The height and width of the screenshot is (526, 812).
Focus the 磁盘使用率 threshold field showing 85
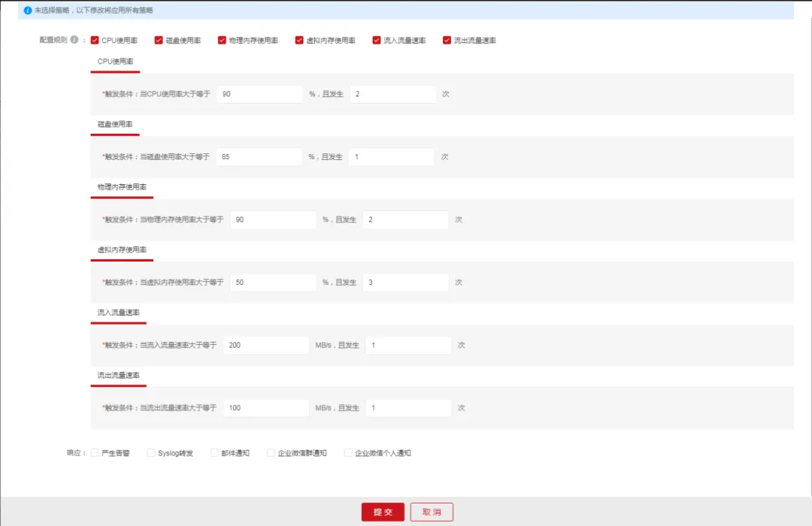(x=259, y=157)
